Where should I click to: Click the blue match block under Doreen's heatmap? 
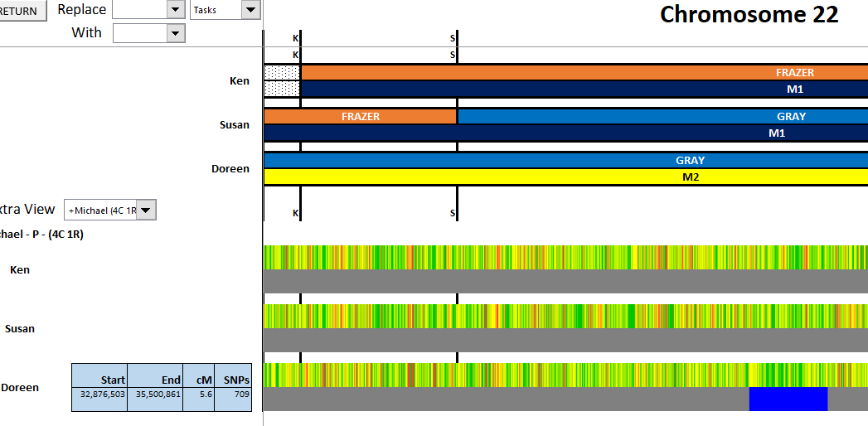788,399
